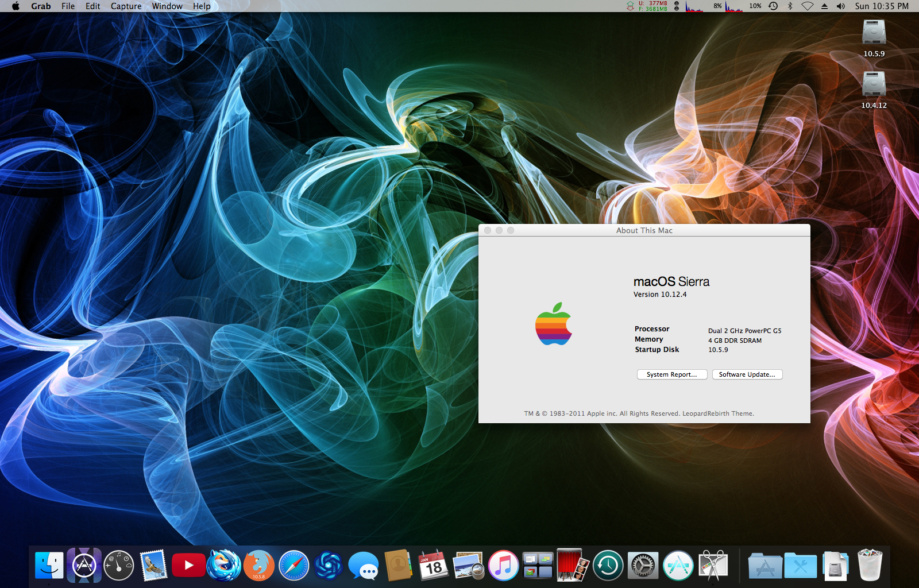Open the Capture menu
Screen dimensions: 919x588
[126, 6]
